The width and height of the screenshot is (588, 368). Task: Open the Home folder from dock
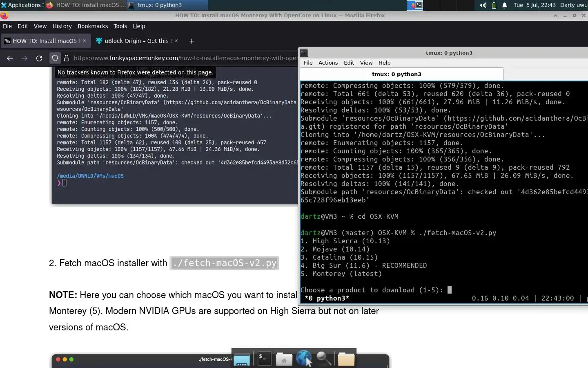pyautogui.click(x=284, y=359)
